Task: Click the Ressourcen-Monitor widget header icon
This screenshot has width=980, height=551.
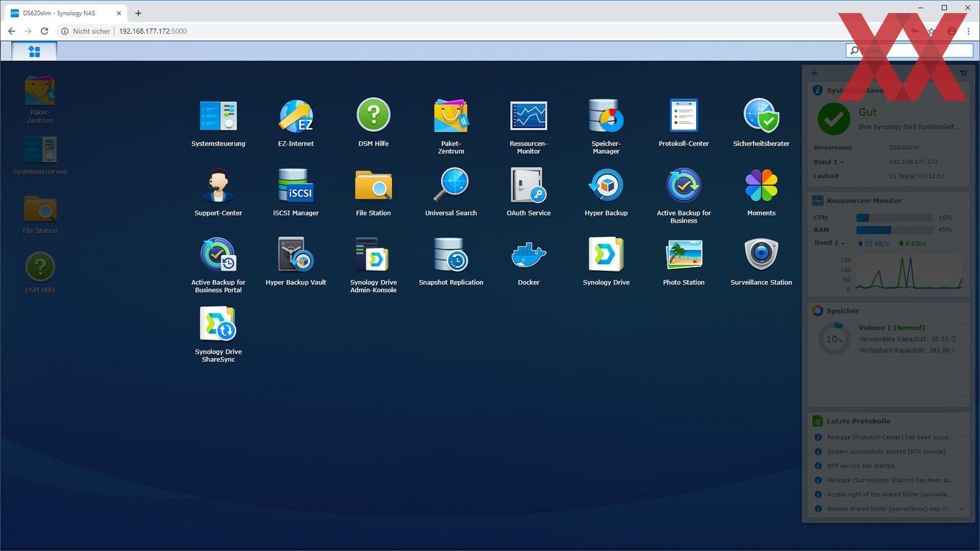Action: click(818, 201)
